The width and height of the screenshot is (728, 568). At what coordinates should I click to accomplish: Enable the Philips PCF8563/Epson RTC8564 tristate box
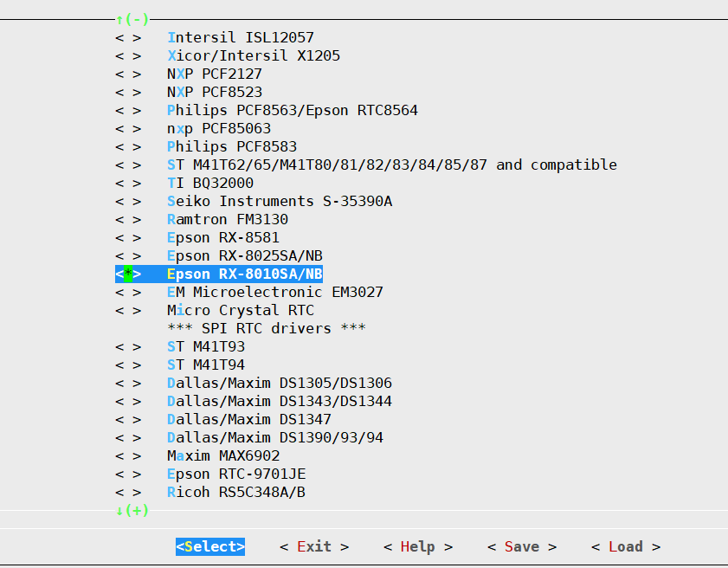128,111
